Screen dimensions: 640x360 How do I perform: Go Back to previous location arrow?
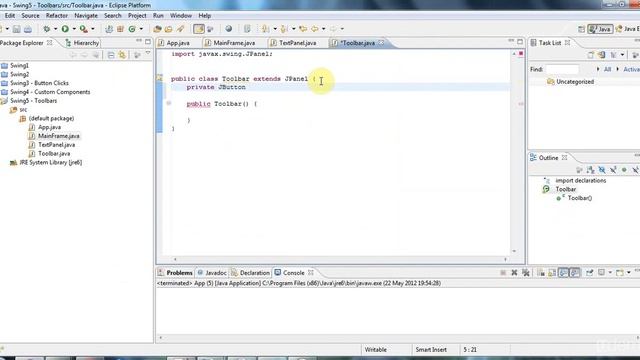[315, 29]
